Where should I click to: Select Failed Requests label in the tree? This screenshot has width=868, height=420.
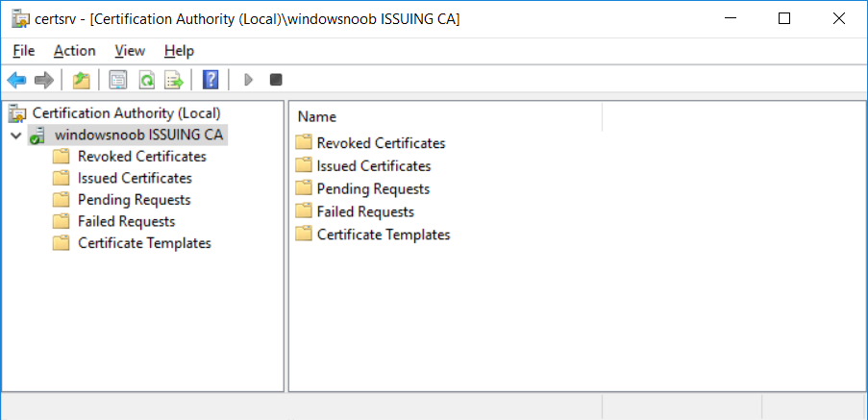127,221
